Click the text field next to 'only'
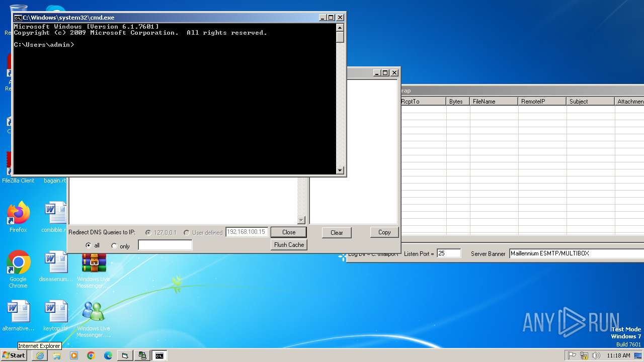Viewport: 644px width, 362px height. point(165,245)
